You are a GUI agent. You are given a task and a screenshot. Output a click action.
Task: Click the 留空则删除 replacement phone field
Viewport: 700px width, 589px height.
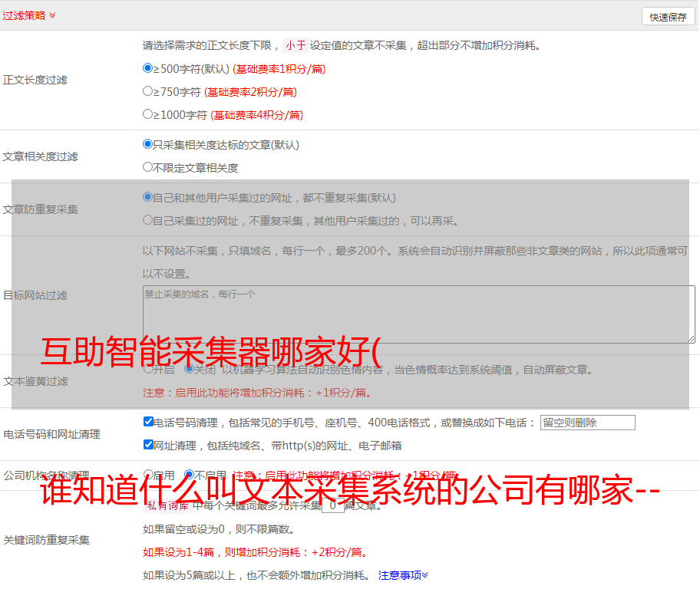point(587,423)
